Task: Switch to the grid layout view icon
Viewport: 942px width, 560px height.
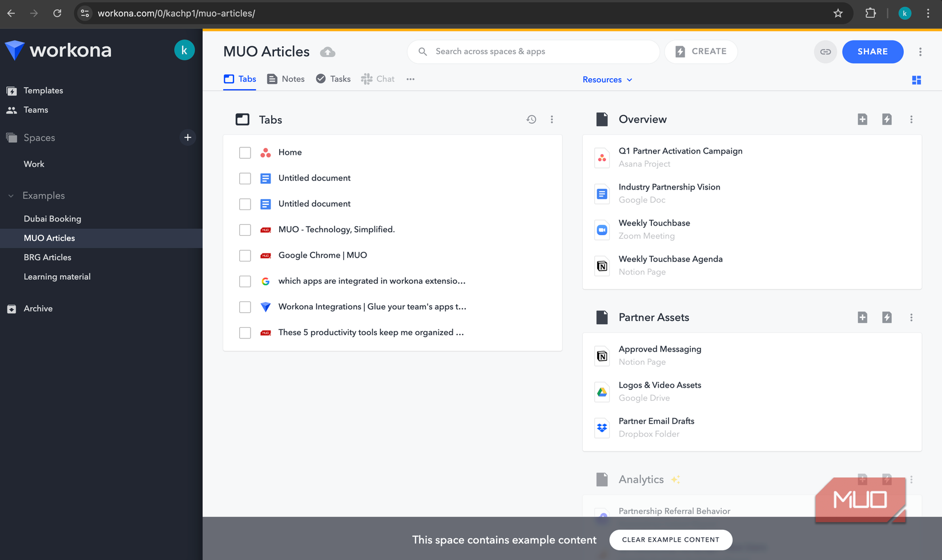Action: click(x=916, y=80)
